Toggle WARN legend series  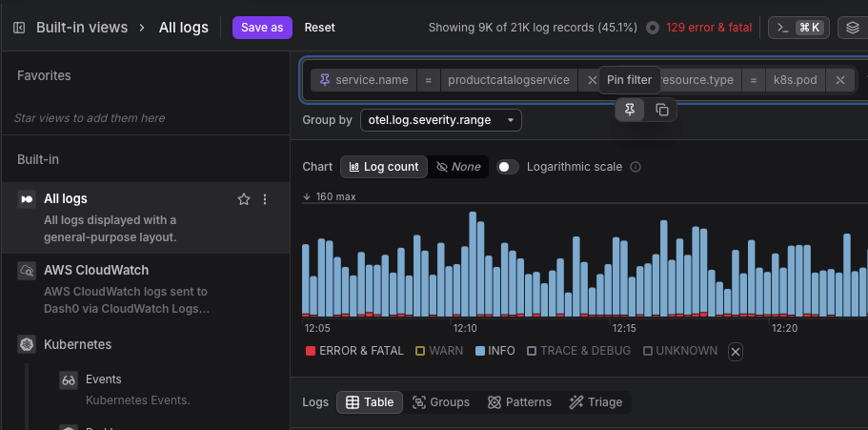(x=439, y=351)
